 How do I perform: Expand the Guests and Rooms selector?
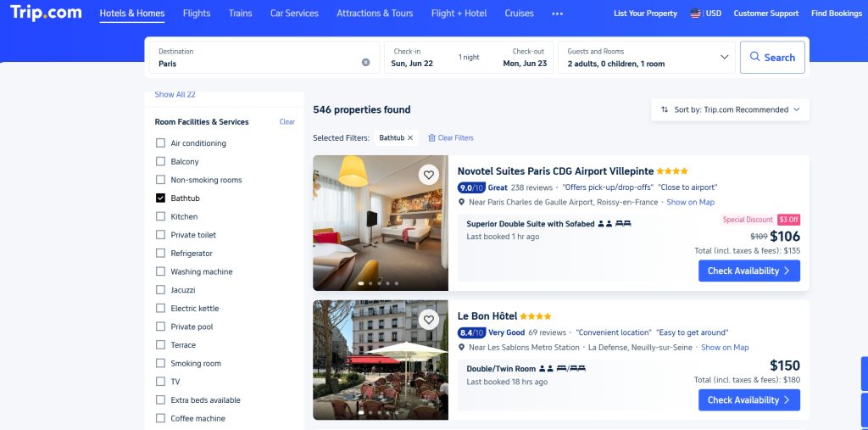pos(647,57)
